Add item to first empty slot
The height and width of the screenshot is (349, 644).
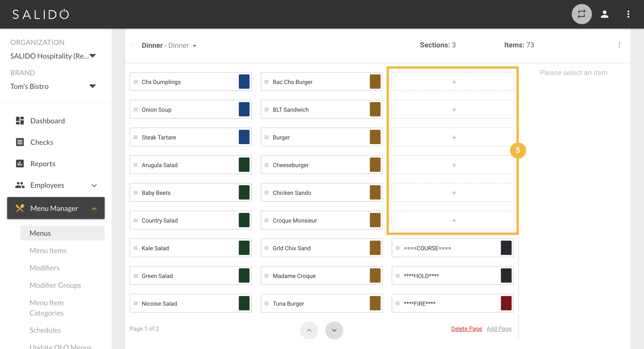[454, 82]
